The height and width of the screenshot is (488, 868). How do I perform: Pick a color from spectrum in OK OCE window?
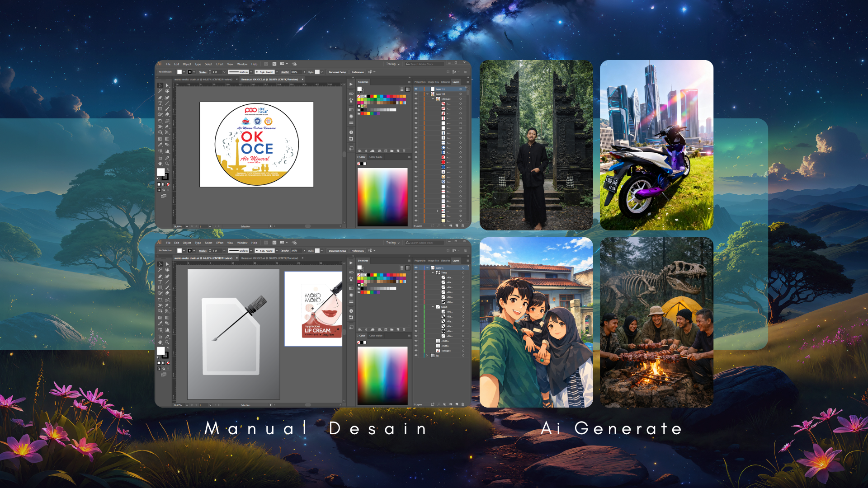tap(382, 197)
